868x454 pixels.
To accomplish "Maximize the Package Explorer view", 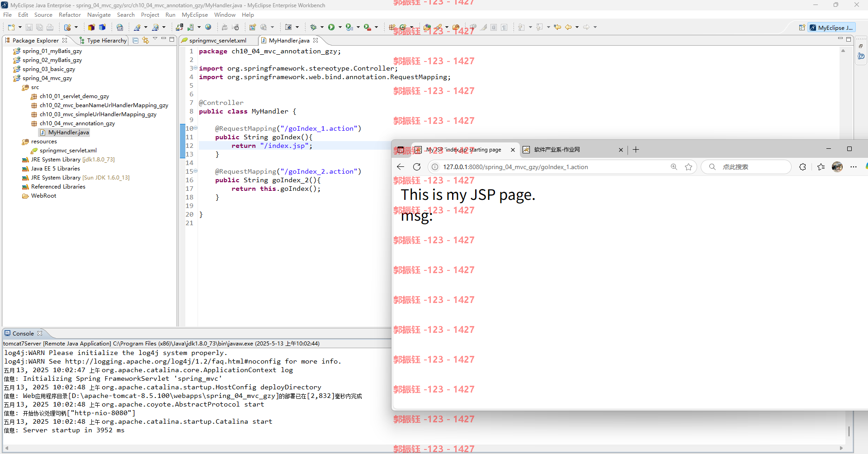I will coord(172,39).
